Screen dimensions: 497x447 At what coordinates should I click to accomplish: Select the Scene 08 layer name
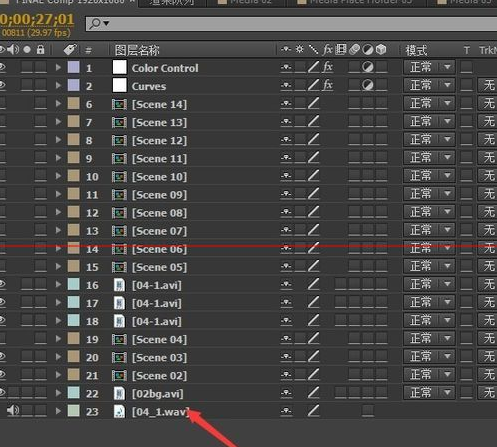[159, 213]
